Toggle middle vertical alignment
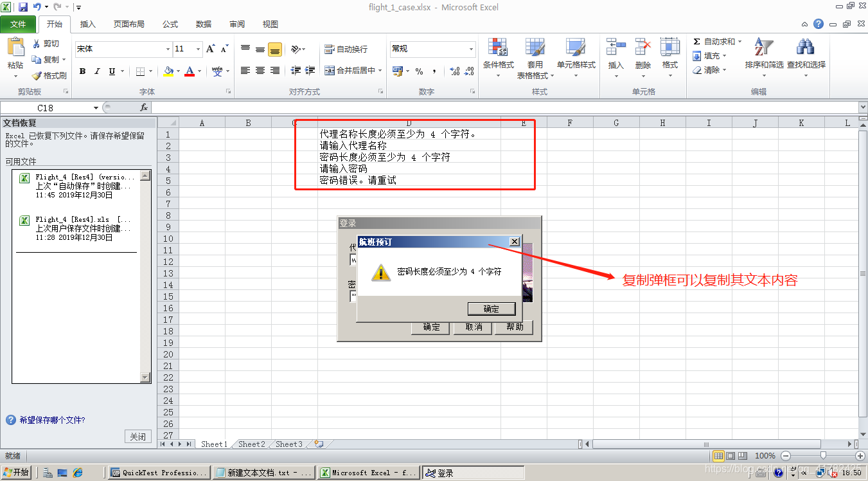The height and width of the screenshot is (481, 868). coord(260,49)
